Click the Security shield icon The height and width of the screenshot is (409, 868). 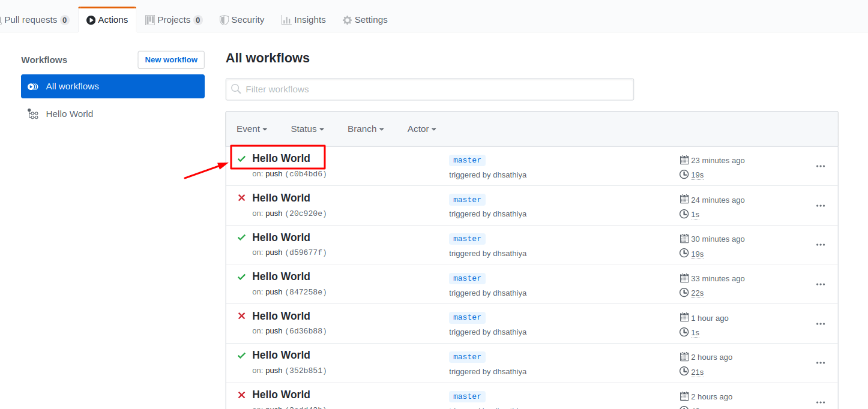pos(224,20)
